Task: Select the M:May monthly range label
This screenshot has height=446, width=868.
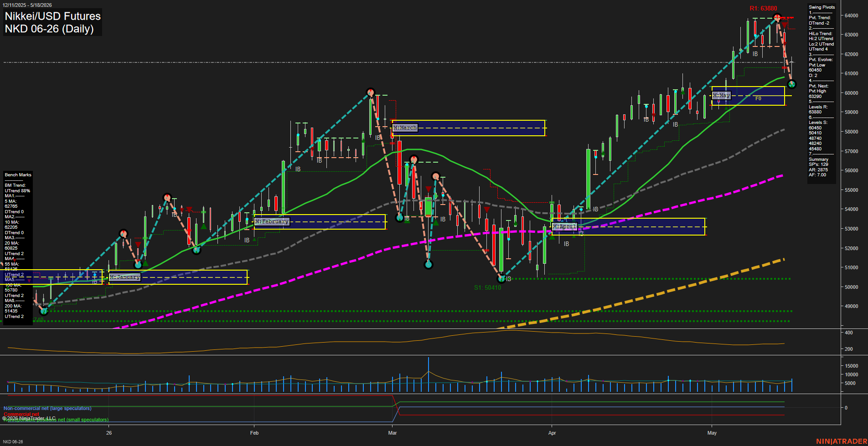Action: [721, 95]
